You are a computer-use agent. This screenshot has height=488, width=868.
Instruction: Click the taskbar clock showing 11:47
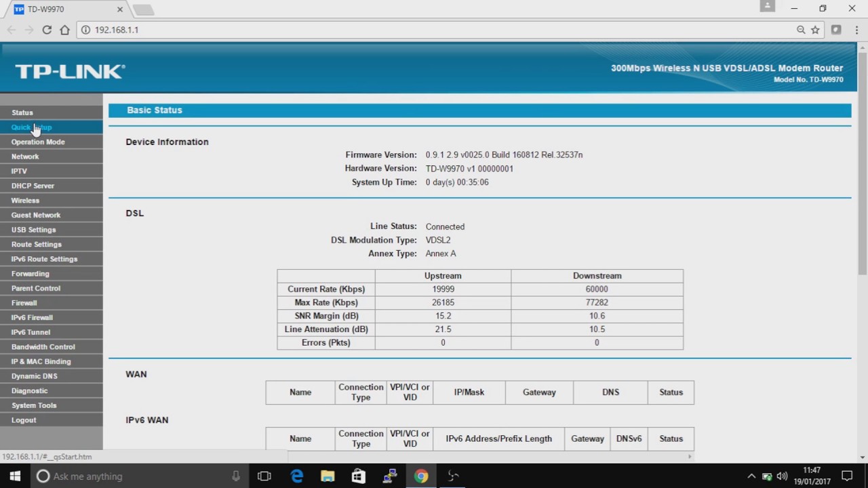(812, 476)
